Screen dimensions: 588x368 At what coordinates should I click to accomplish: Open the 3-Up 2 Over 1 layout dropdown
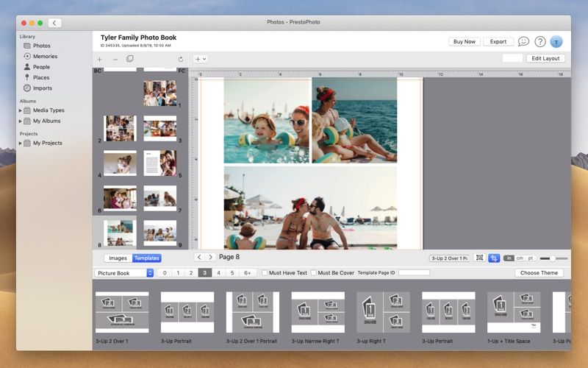click(x=449, y=258)
